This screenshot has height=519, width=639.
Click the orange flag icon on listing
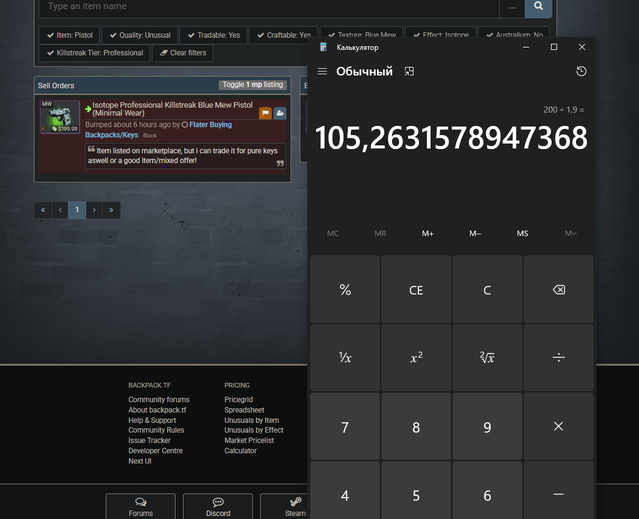pyautogui.click(x=265, y=113)
